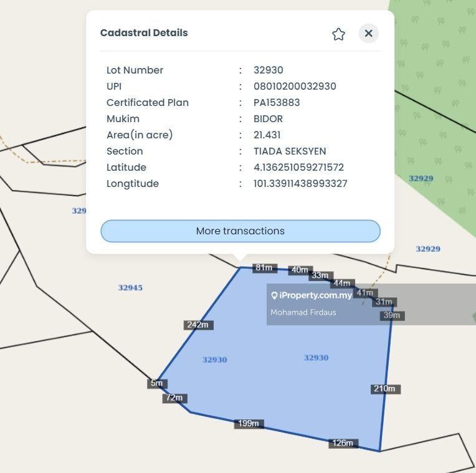
Task: Click the Mukim value BIDOR
Action: tap(268, 118)
